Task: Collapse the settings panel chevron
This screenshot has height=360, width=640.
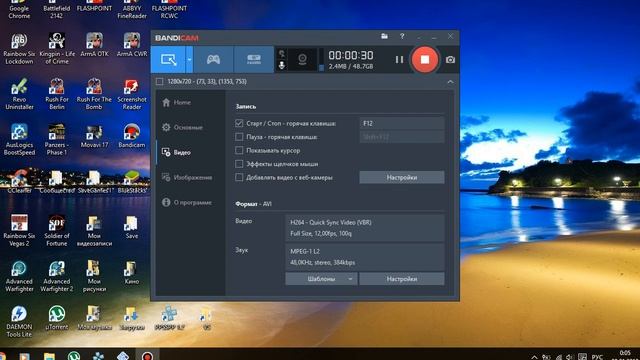Action: coord(450,82)
